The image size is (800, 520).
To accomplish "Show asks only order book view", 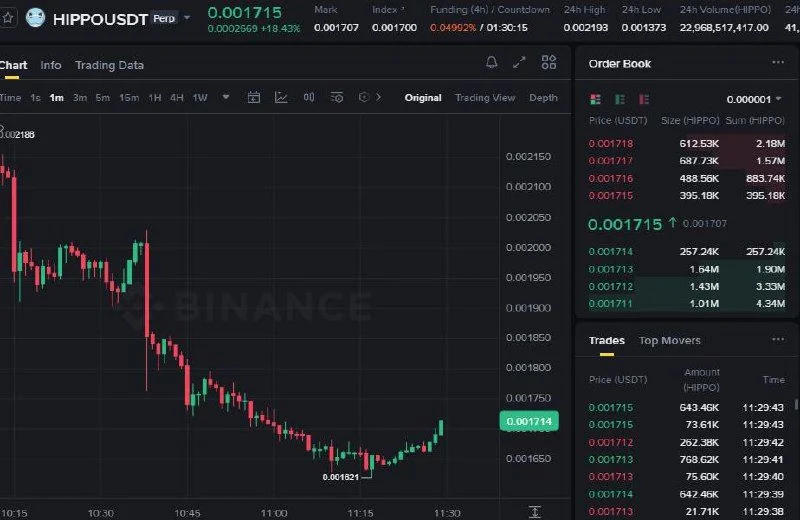I will pyautogui.click(x=644, y=99).
